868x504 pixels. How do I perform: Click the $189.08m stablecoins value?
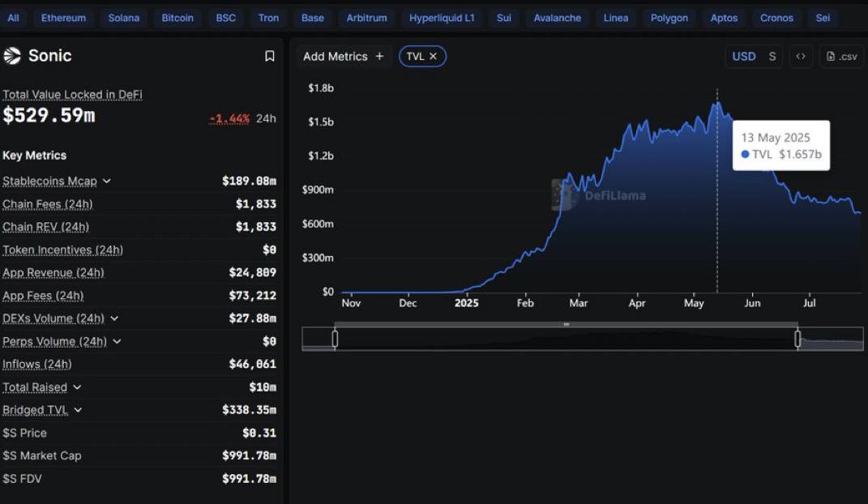click(249, 181)
